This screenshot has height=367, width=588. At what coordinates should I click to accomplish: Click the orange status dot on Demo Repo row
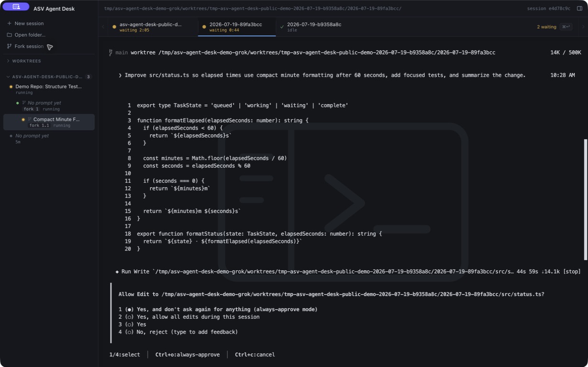click(x=11, y=87)
